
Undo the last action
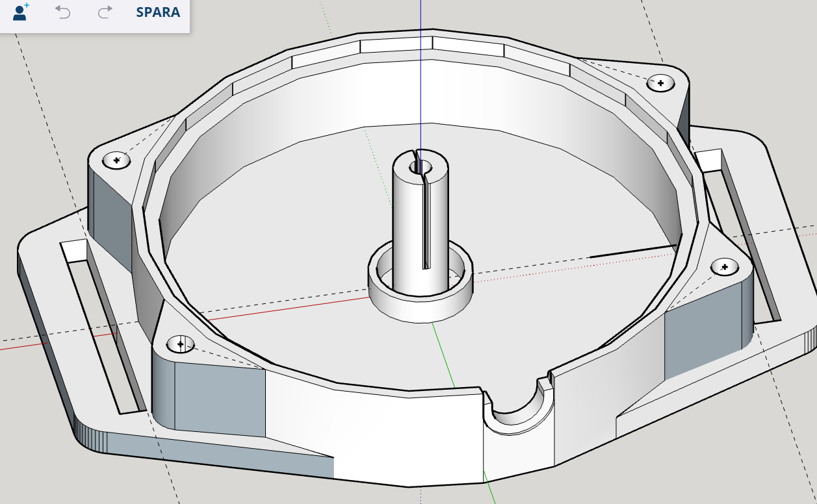pyautogui.click(x=62, y=12)
